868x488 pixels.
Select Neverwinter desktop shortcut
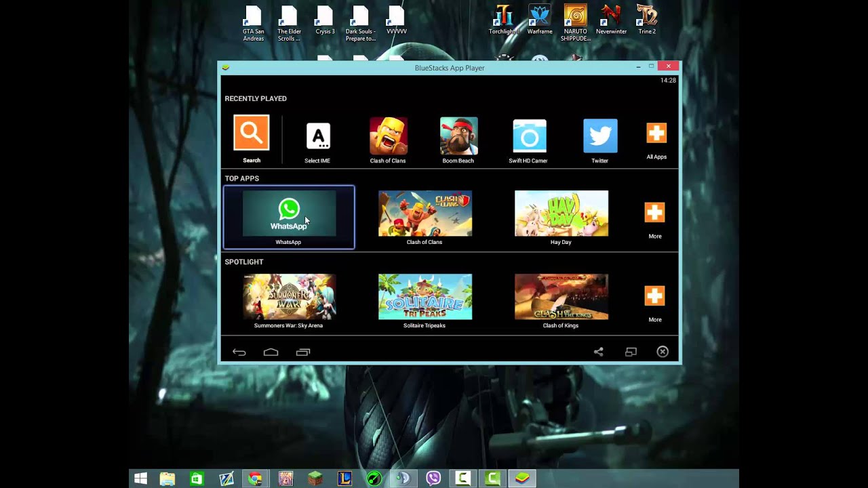click(611, 20)
